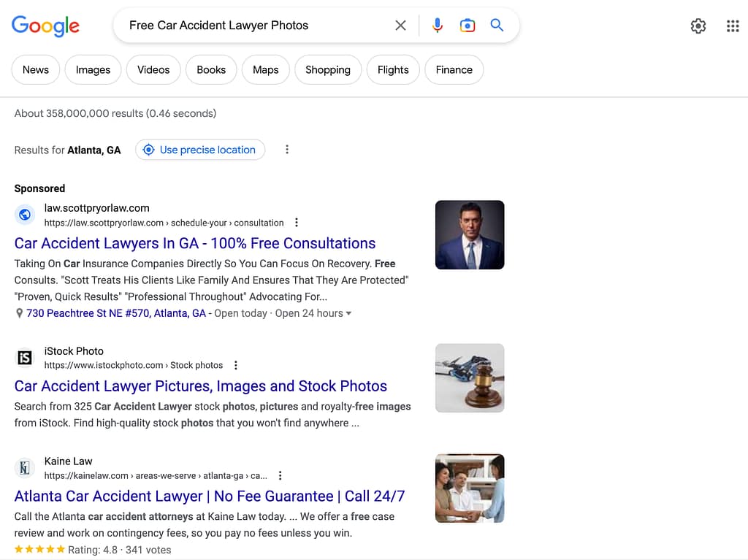Click the scottpryorlaw globe favicon
Image resolution: width=748 pixels, height=560 pixels.
25,215
